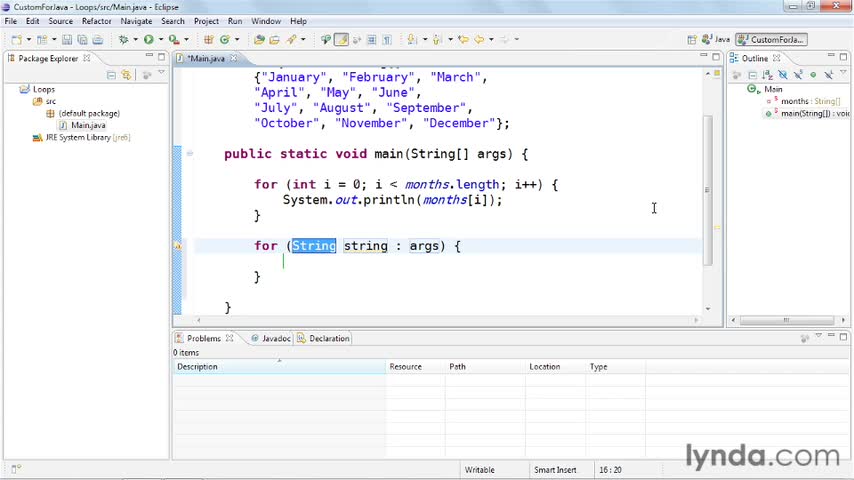The width and height of the screenshot is (854, 480).
Task: Click the Search flashlight icon
Action: 292,40
